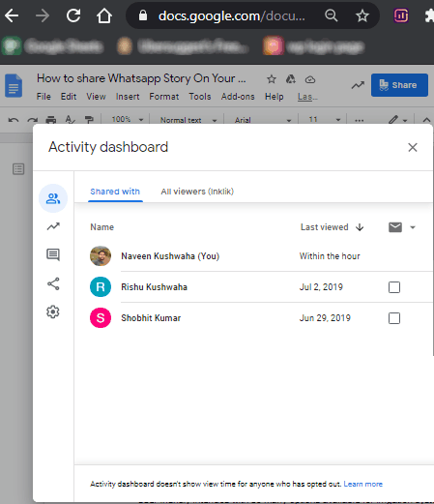Open the Sharing history sidebar icon
Screen dimensions: 434x504
coord(53,283)
